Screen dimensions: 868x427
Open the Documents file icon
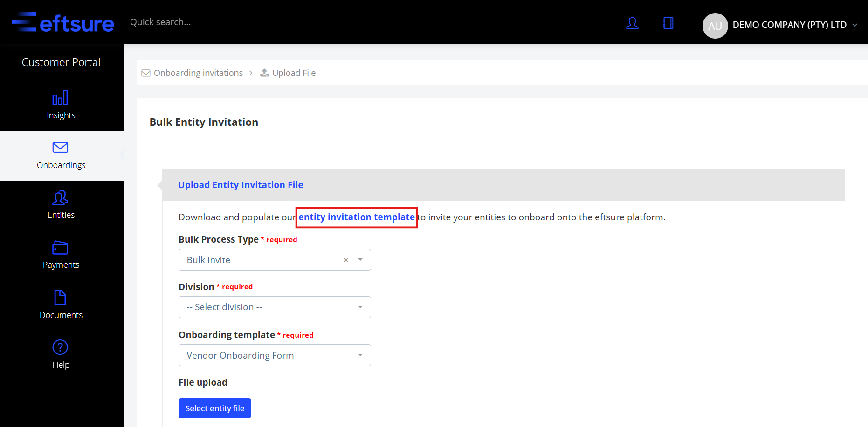point(60,298)
